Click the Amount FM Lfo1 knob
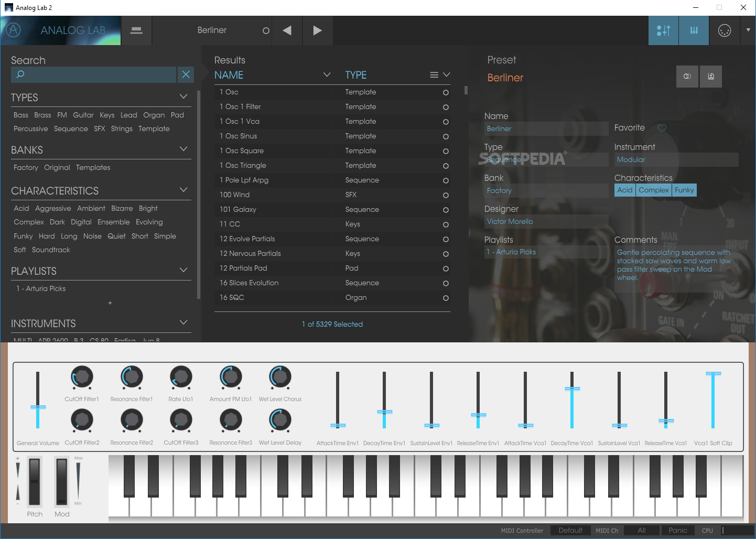The height and width of the screenshot is (539, 756). pos(231,376)
